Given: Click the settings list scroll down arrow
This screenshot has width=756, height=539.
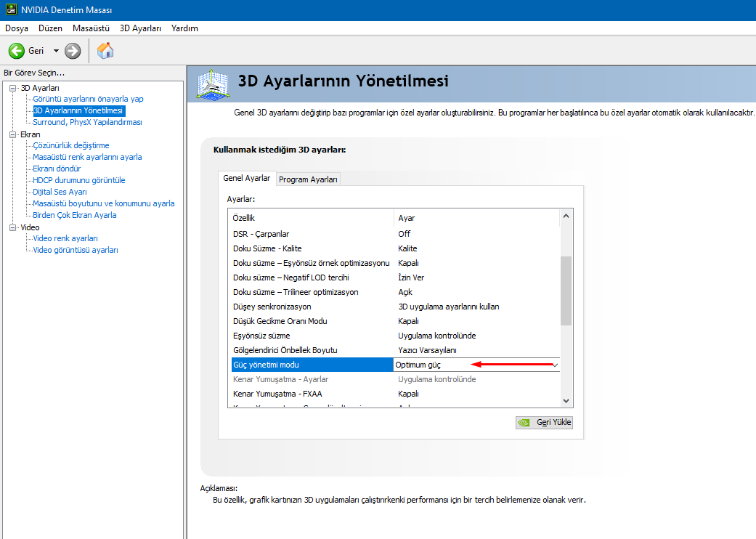Looking at the screenshot, I should click(x=566, y=401).
